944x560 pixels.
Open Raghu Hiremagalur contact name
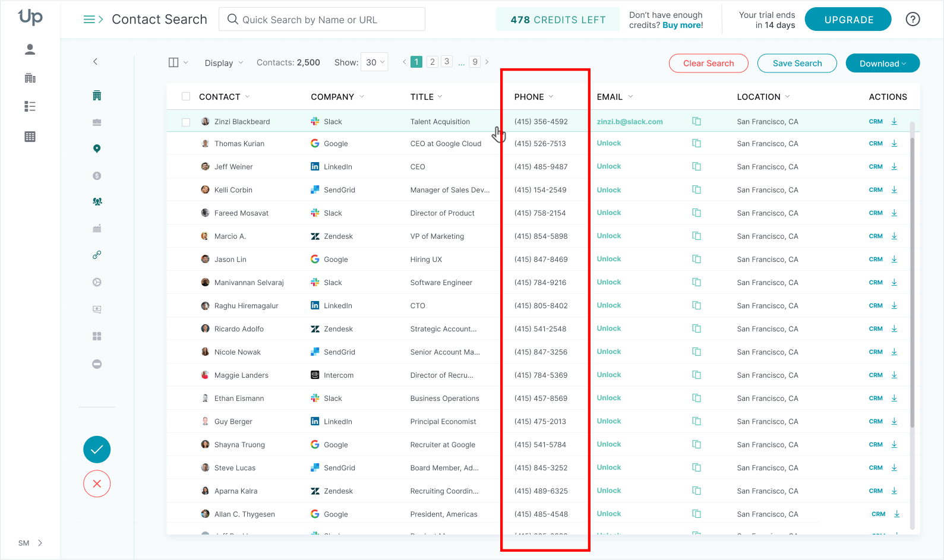click(x=246, y=306)
